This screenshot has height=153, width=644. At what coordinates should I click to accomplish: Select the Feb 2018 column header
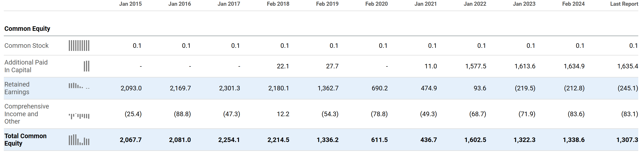(278, 4)
